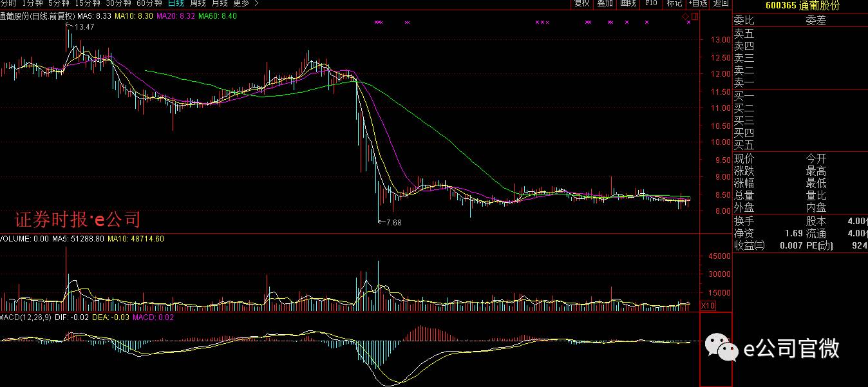Switch to the 15分钟 chart period
This screenshot has width=868, height=387.
[x=88, y=3]
